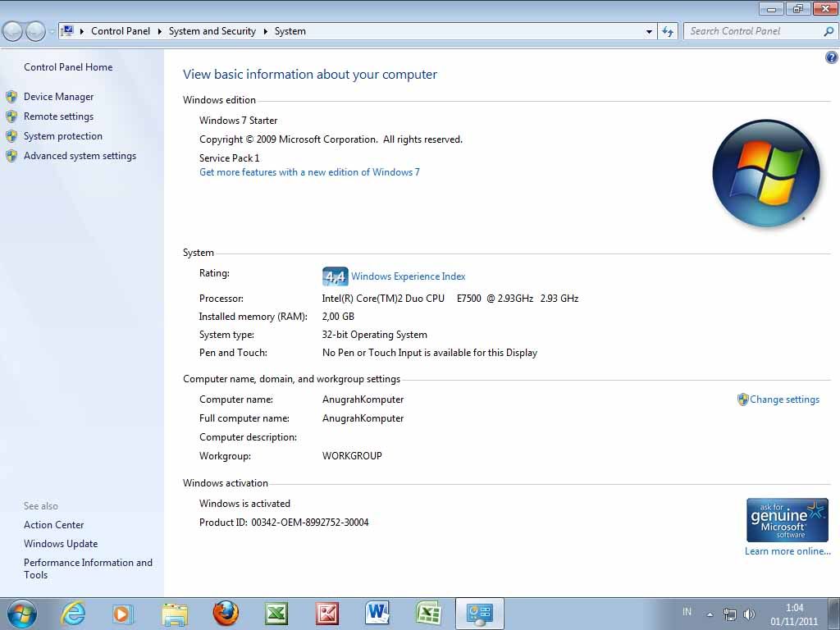
Task: Click the shield icon beside Change settings
Action: (x=742, y=399)
